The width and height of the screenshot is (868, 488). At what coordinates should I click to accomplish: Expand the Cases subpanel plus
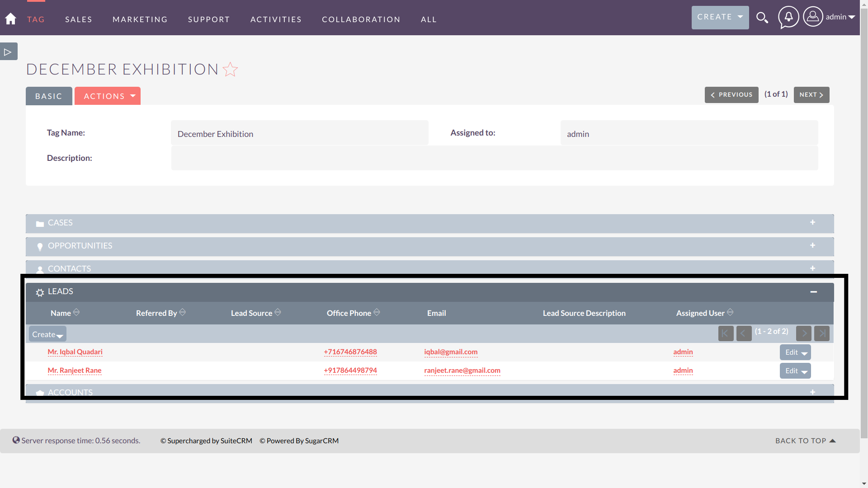pyautogui.click(x=813, y=222)
